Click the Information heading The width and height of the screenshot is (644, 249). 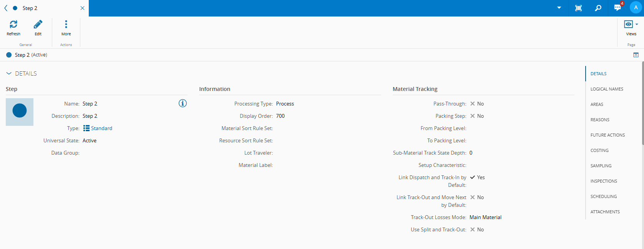pos(214,89)
